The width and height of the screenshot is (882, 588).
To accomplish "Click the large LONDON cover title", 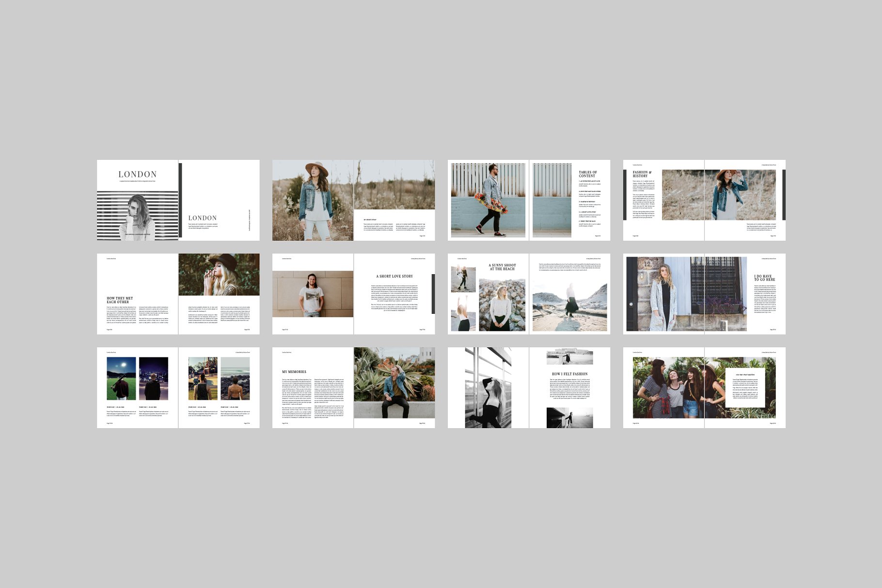I will (x=137, y=174).
